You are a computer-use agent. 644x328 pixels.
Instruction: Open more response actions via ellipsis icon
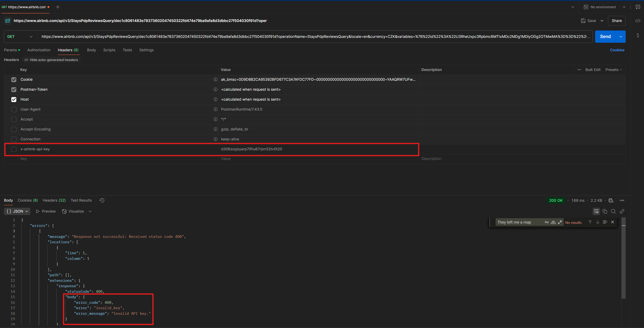[622, 200]
